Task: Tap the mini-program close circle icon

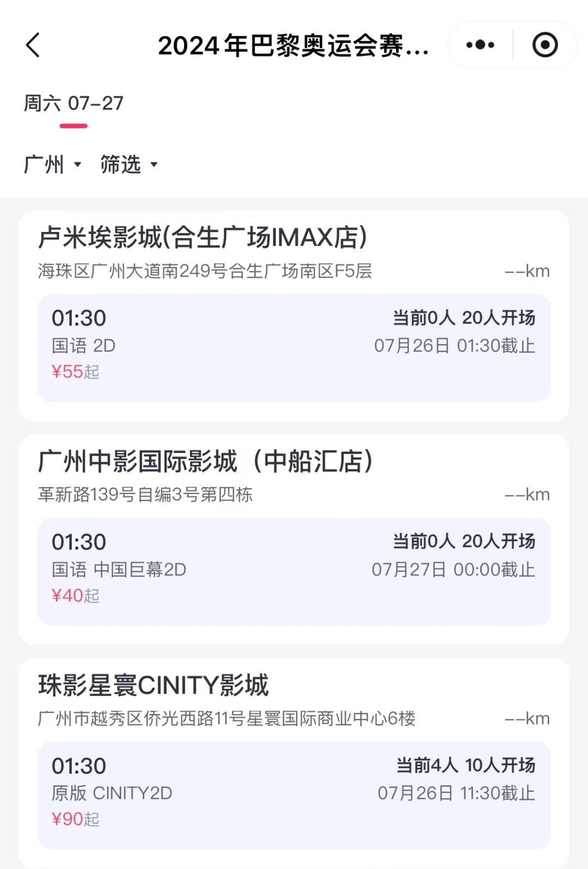Action: coord(544,45)
